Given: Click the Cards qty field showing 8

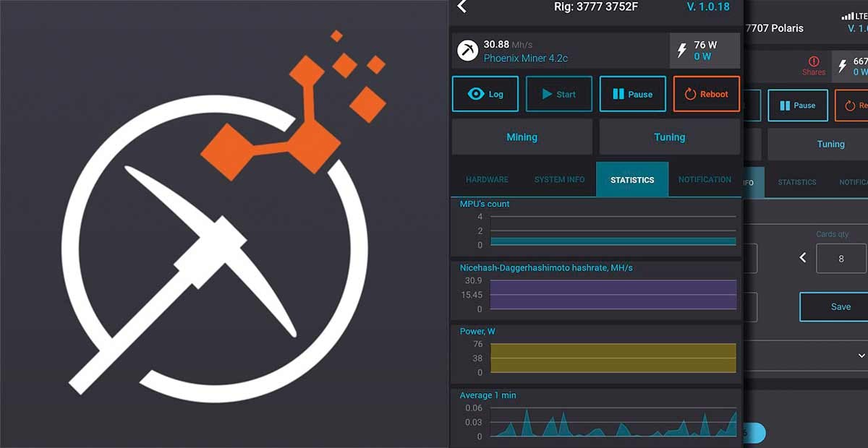Looking at the screenshot, I should (x=841, y=259).
